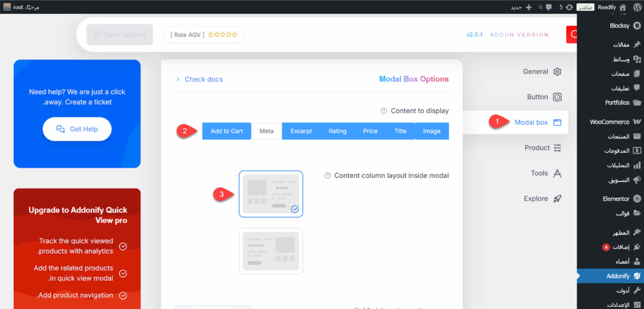This screenshot has height=309, width=644.
Task: Open the Portfolios menu item
Action: [610, 102]
